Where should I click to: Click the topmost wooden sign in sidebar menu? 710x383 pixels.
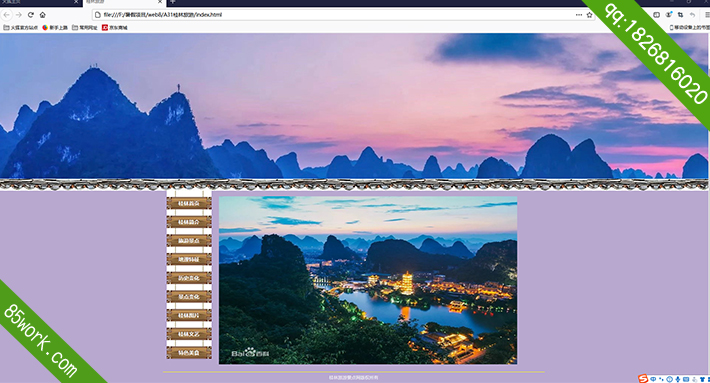pyautogui.click(x=189, y=203)
